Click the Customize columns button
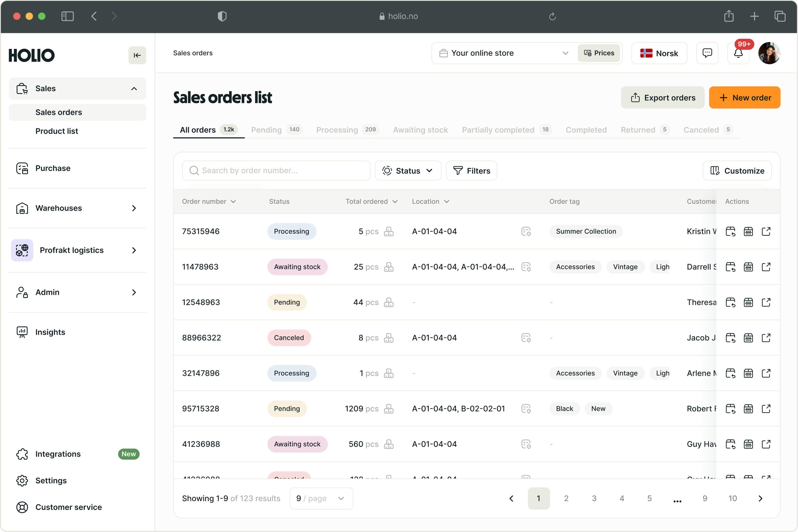 (737, 171)
